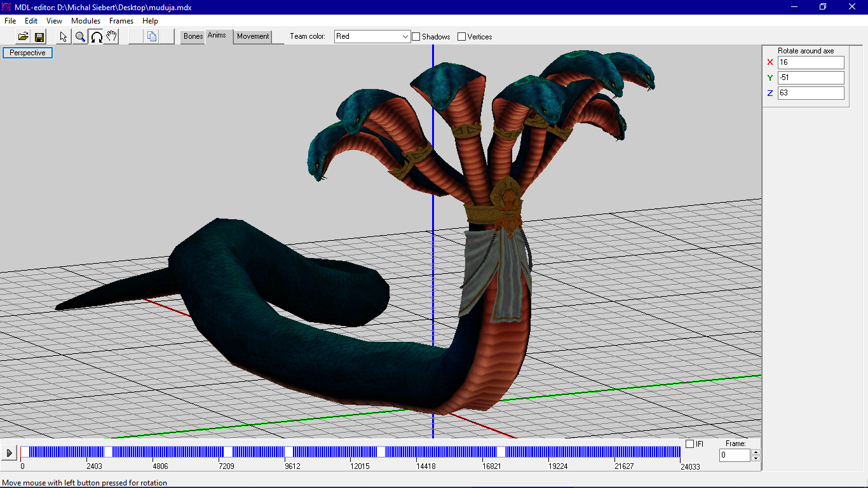Open the View menu

pyautogui.click(x=55, y=21)
